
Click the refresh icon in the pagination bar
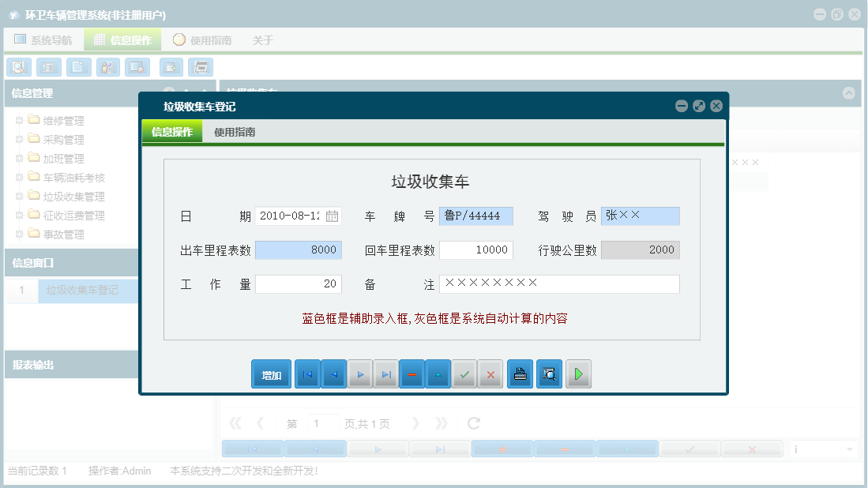tap(473, 422)
